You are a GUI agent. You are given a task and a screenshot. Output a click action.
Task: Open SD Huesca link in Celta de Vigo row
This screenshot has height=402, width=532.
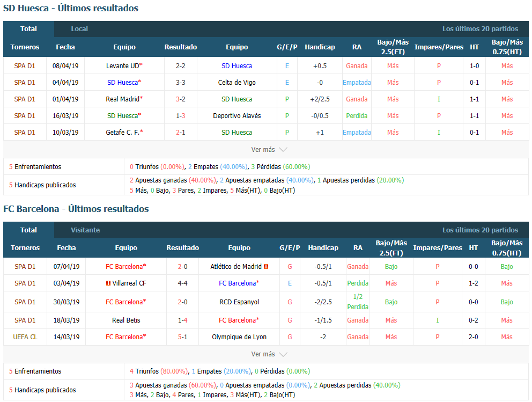(x=122, y=83)
